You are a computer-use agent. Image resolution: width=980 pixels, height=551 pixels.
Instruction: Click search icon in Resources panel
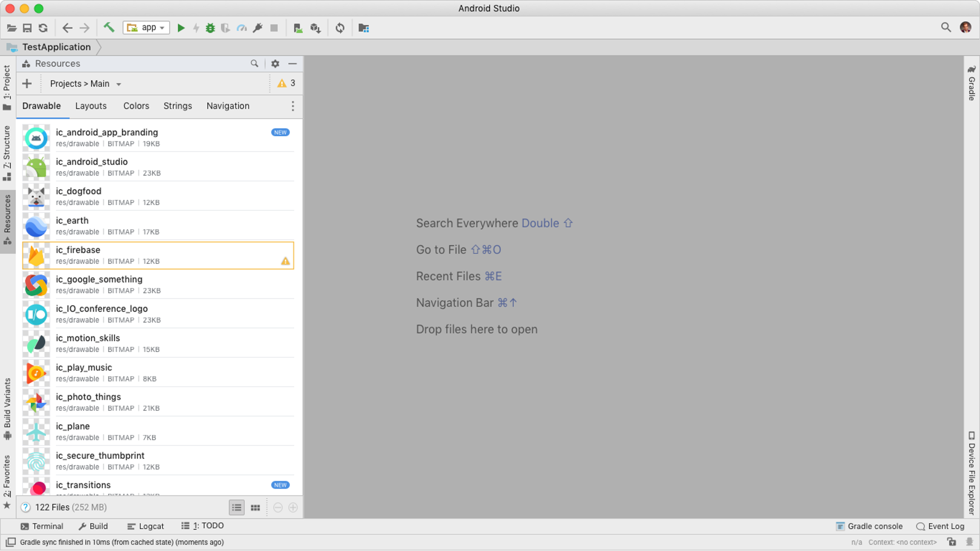point(254,64)
